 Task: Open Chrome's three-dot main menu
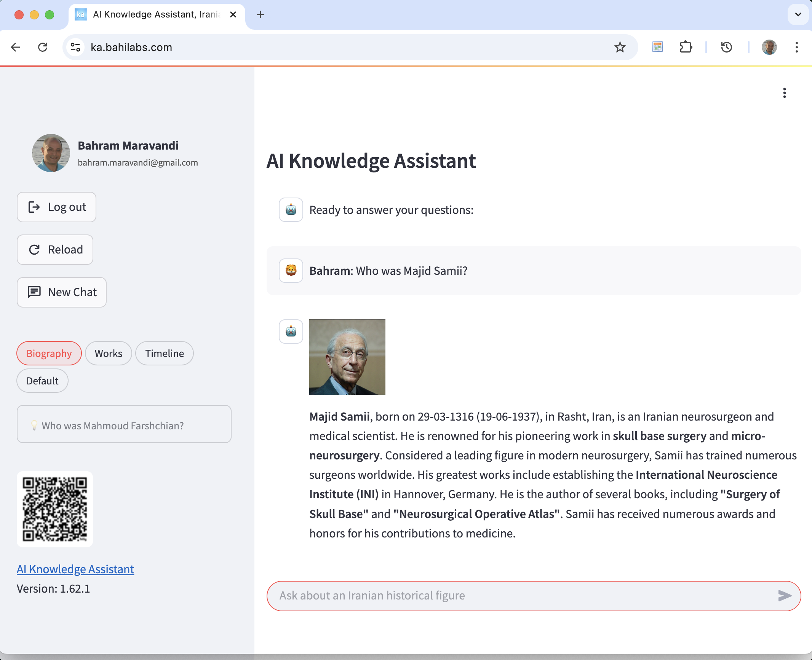[796, 47]
